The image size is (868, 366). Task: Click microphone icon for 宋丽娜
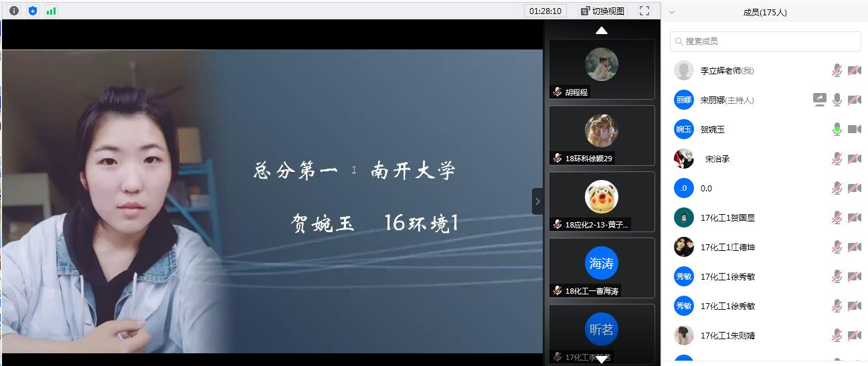[x=837, y=100]
